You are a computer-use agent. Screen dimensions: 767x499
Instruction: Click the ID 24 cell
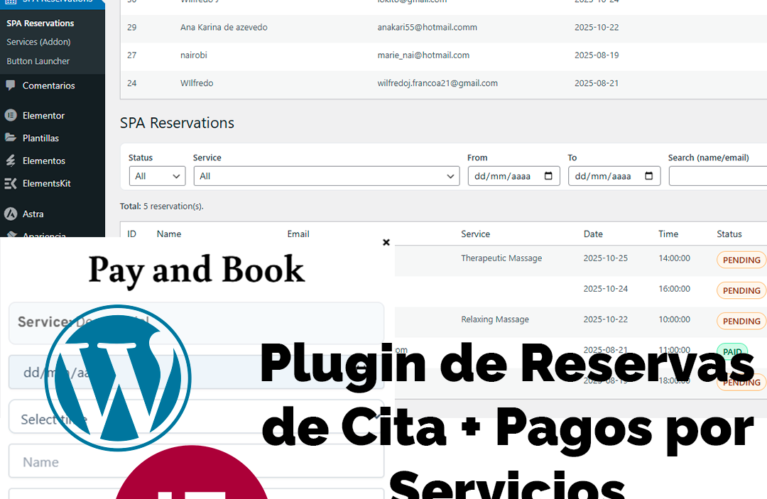(132, 83)
